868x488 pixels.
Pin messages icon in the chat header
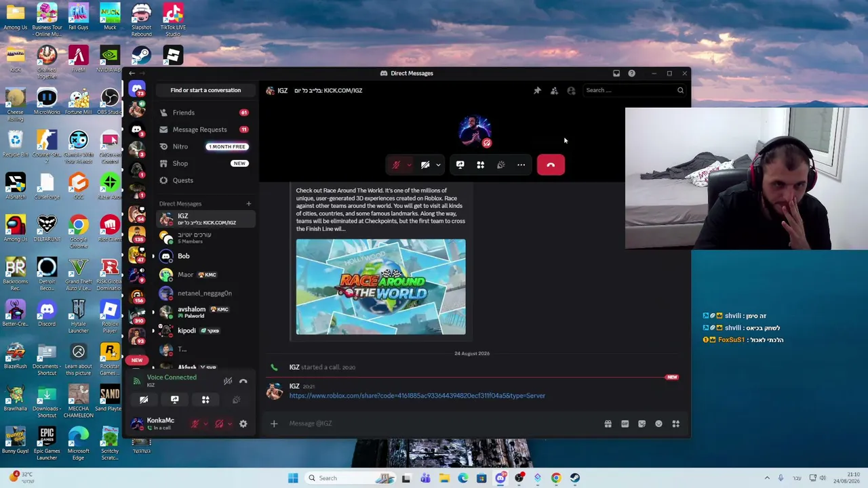(537, 90)
